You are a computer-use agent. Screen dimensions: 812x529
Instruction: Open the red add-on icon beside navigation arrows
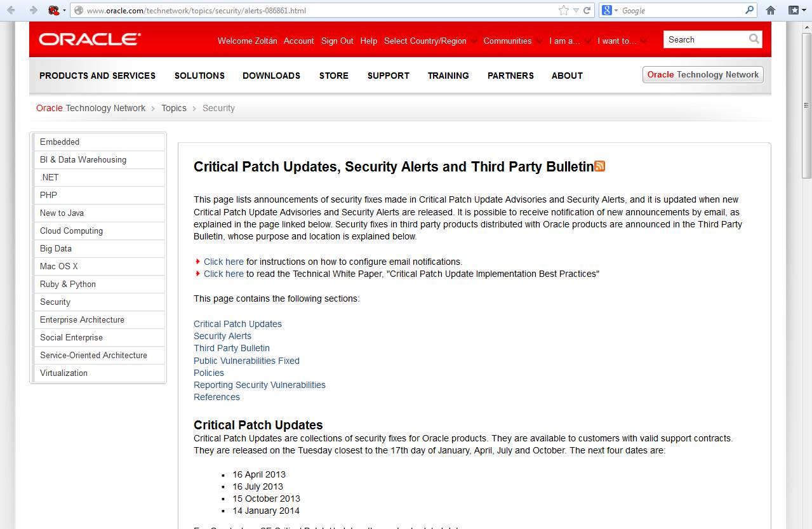pos(54,10)
